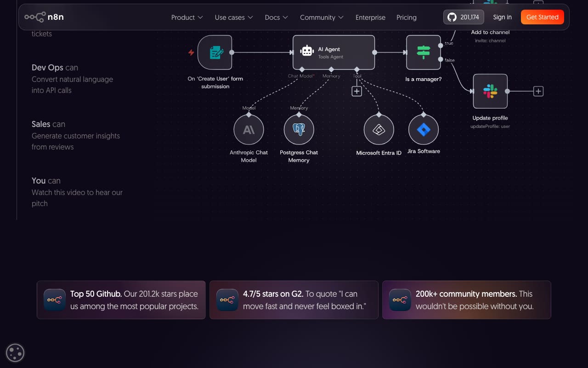Click the 'Top 50 Github' stats card text
Image resolution: width=588 pixels, height=368 pixels.
[x=134, y=300]
